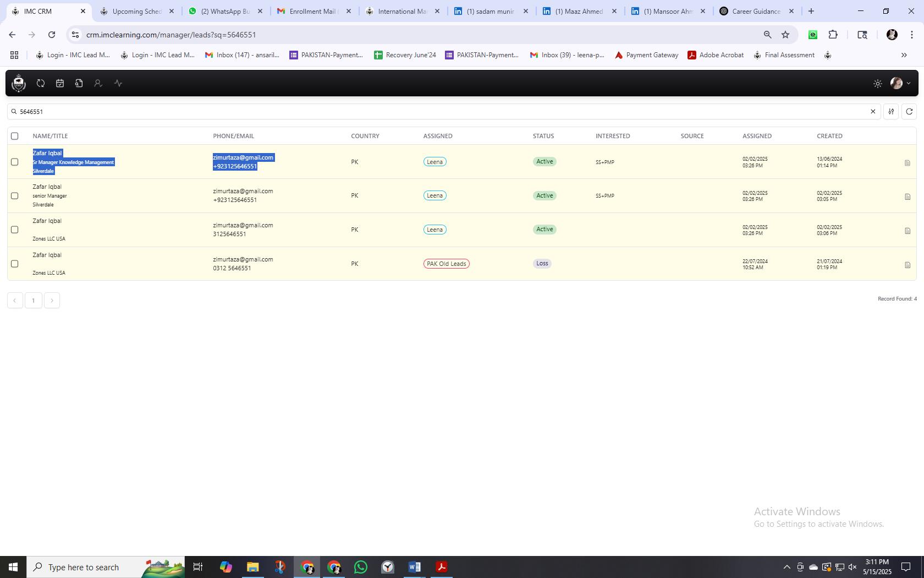Click the PAK Old Leads badge

pos(446,264)
